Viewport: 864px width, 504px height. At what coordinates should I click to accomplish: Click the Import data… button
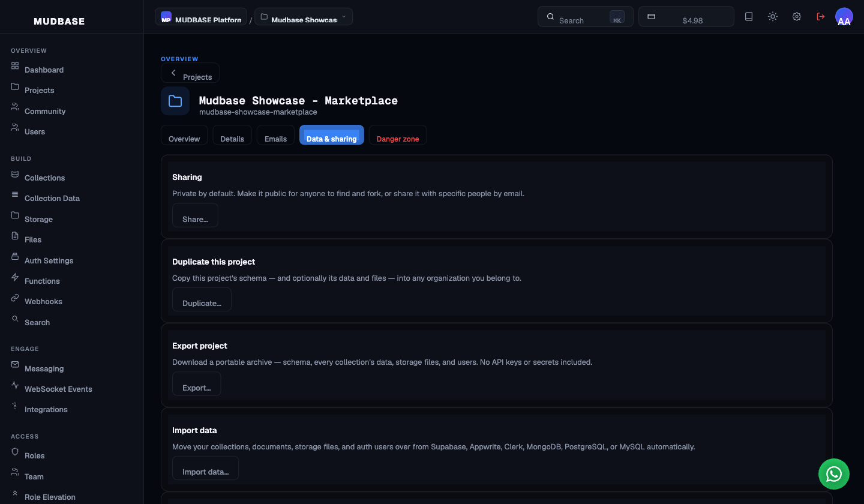tap(205, 468)
